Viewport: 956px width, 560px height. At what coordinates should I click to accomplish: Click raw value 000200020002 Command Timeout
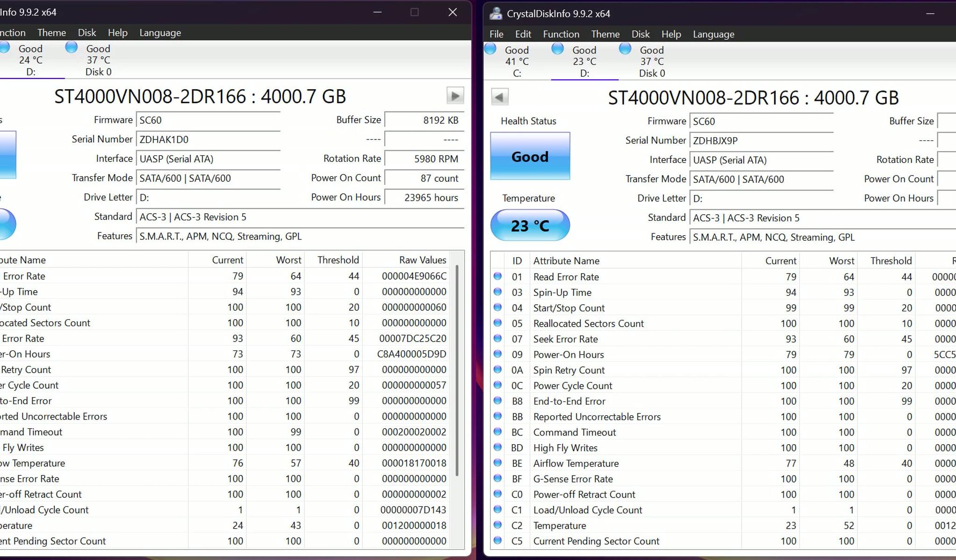click(x=414, y=432)
